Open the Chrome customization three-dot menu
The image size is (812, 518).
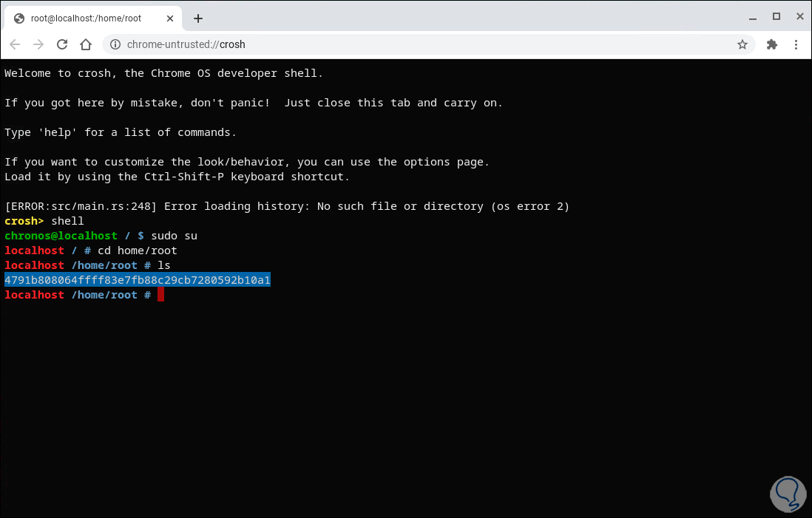[796, 44]
